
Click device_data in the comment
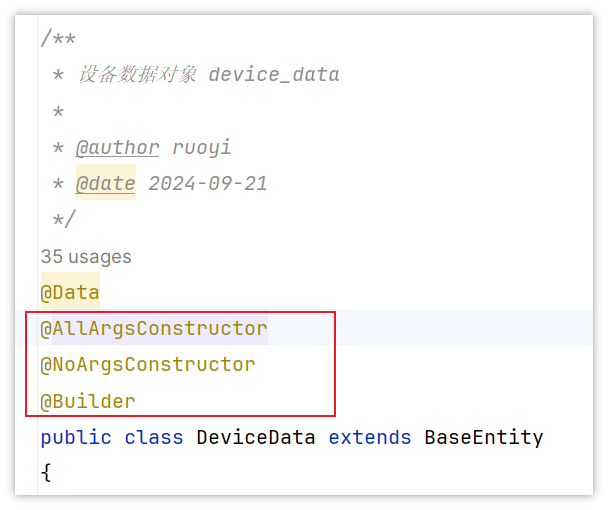click(x=274, y=74)
